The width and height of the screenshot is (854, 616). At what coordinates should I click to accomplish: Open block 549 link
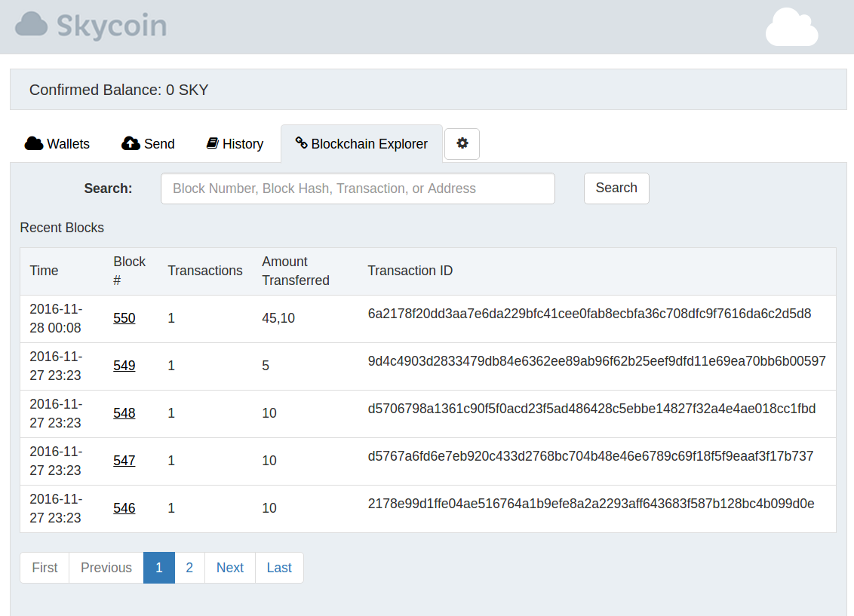point(124,366)
